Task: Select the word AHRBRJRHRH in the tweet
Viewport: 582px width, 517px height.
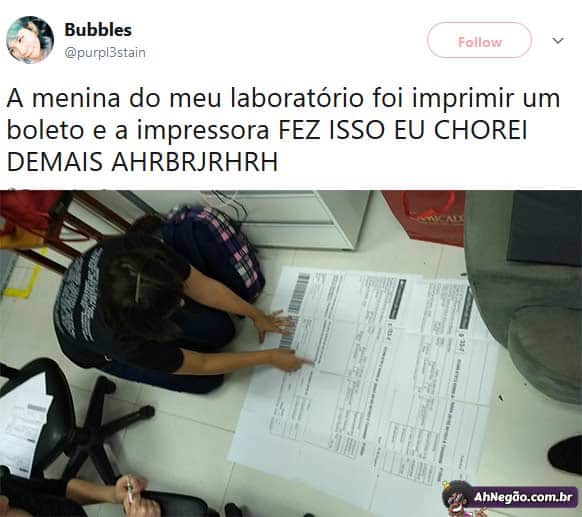Action: [194, 162]
